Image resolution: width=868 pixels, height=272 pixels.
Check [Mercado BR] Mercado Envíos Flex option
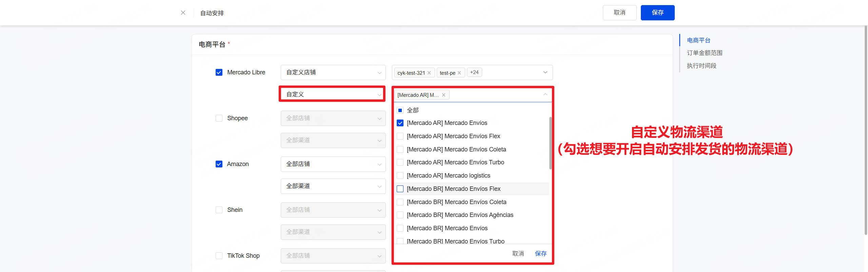point(400,189)
